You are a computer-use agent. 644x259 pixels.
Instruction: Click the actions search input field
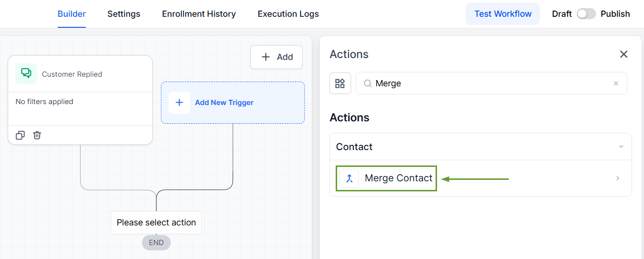[490, 83]
